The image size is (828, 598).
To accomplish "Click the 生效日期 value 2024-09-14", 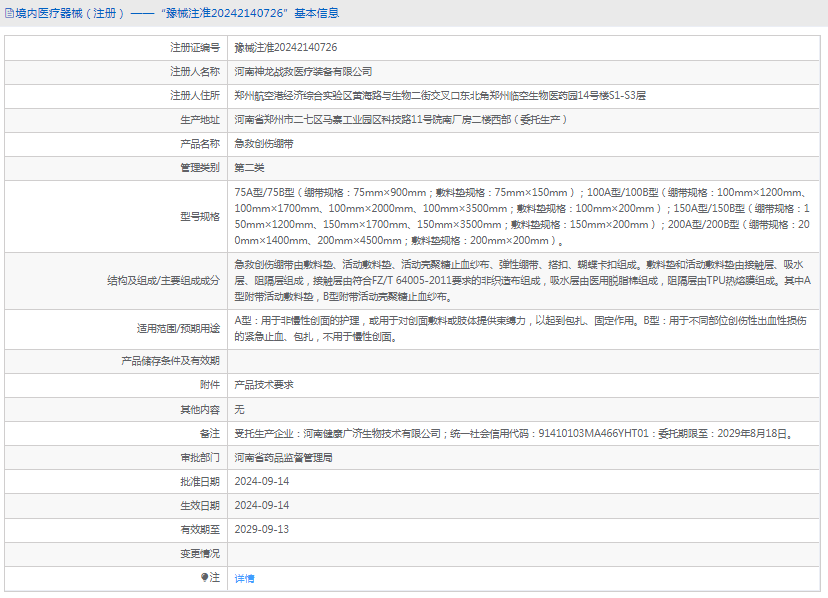I will point(262,506).
